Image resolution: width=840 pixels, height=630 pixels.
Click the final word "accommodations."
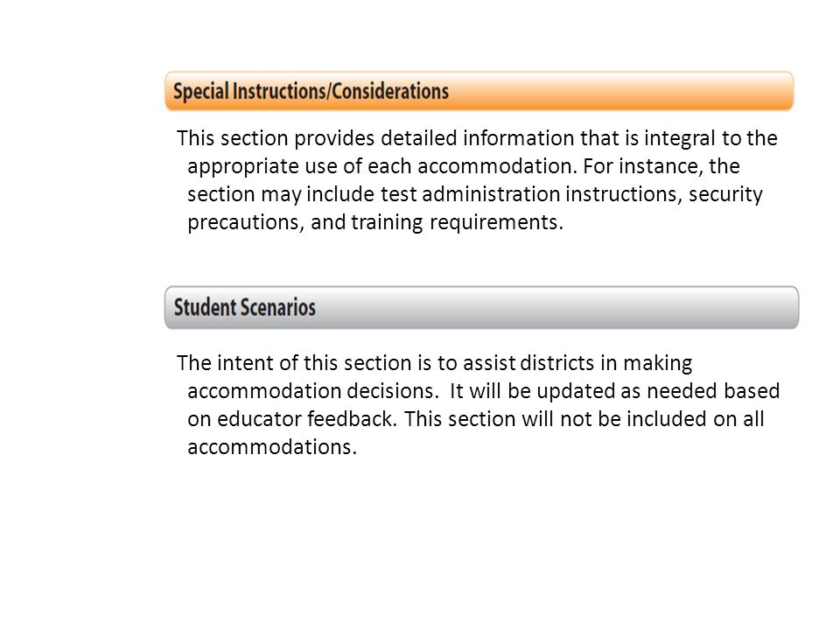tap(272, 447)
